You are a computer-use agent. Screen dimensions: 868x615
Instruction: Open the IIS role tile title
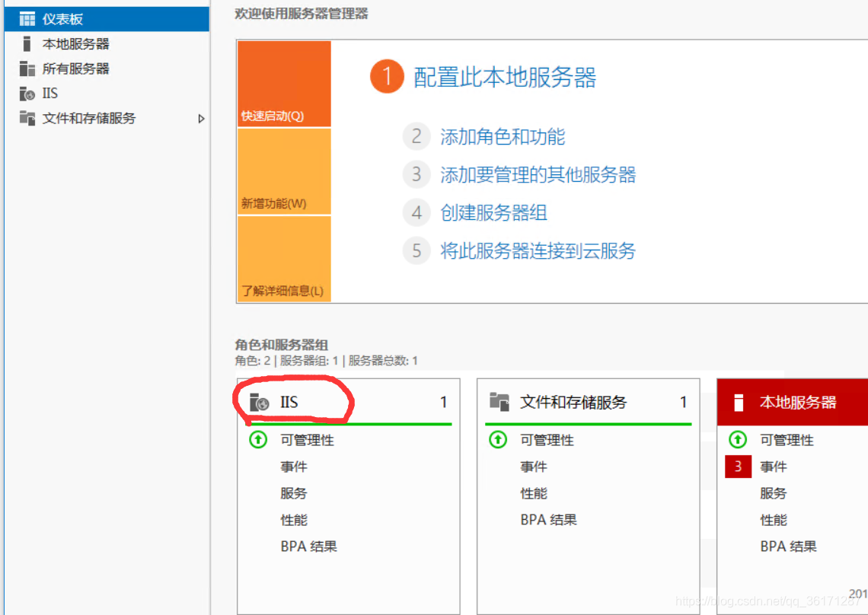click(289, 402)
